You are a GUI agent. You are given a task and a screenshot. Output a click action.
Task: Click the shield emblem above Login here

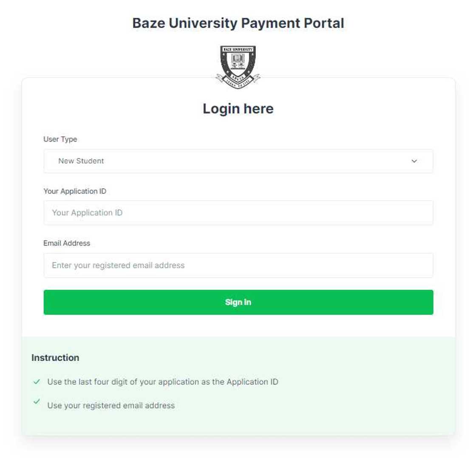tap(238, 64)
